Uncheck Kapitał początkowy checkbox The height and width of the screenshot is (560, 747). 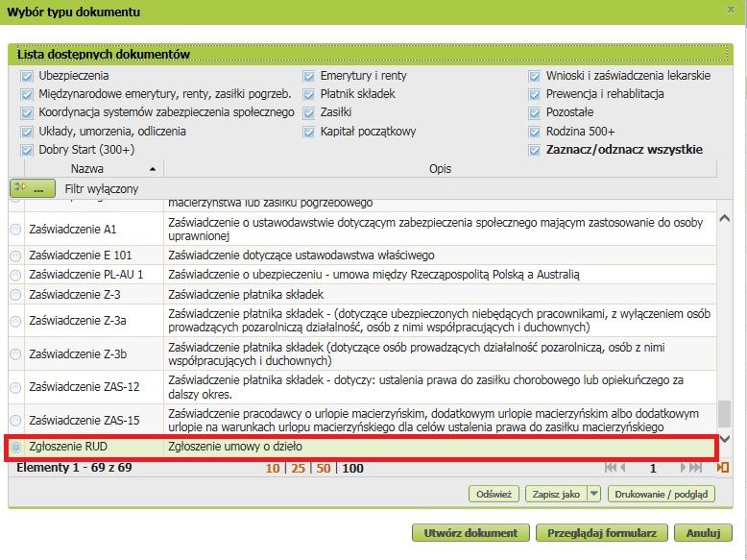pyautogui.click(x=309, y=132)
